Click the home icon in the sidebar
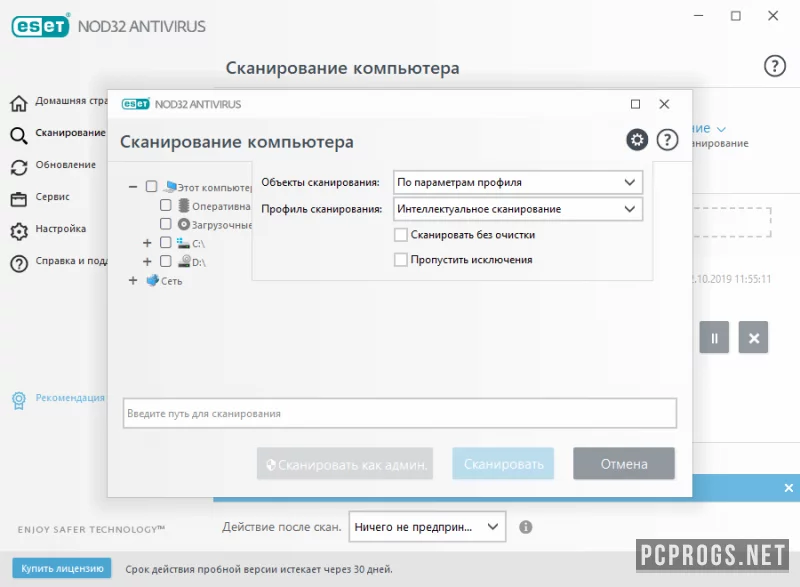The width and height of the screenshot is (800, 587). pos(19,103)
